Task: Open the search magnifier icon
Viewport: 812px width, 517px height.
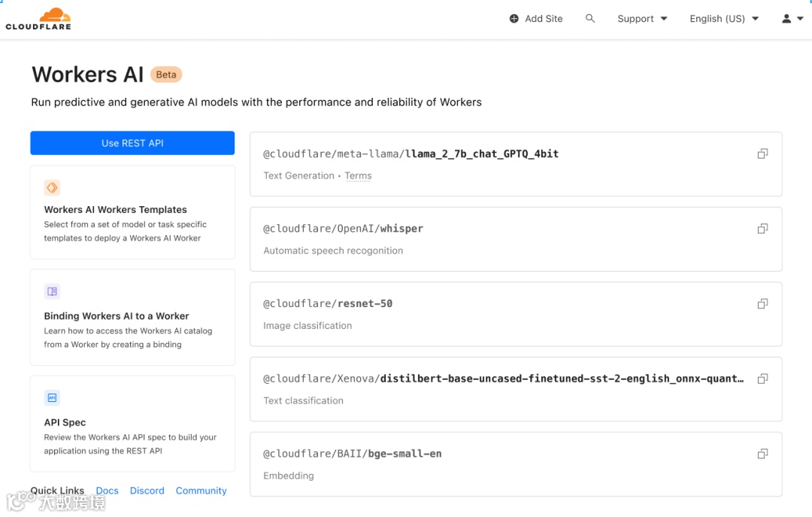Action: (x=590, y=19)
